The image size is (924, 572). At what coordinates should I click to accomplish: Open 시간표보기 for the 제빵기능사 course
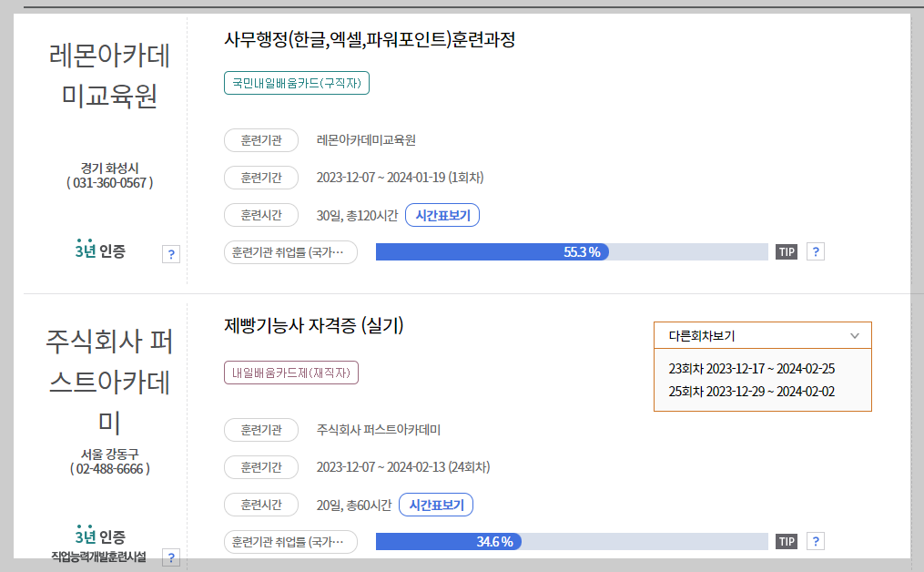[435, 505]
